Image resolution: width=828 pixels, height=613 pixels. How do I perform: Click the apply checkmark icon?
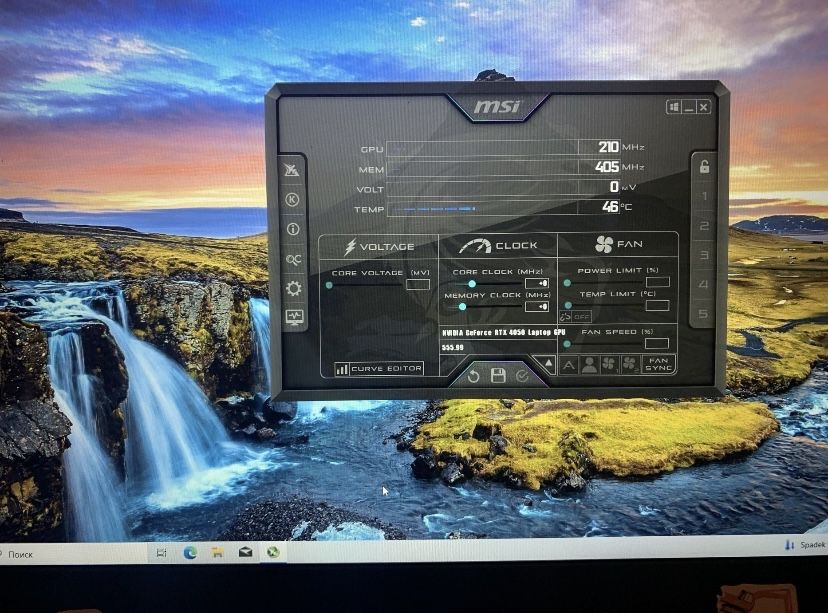pyautogui.click(x=522, y=376)
